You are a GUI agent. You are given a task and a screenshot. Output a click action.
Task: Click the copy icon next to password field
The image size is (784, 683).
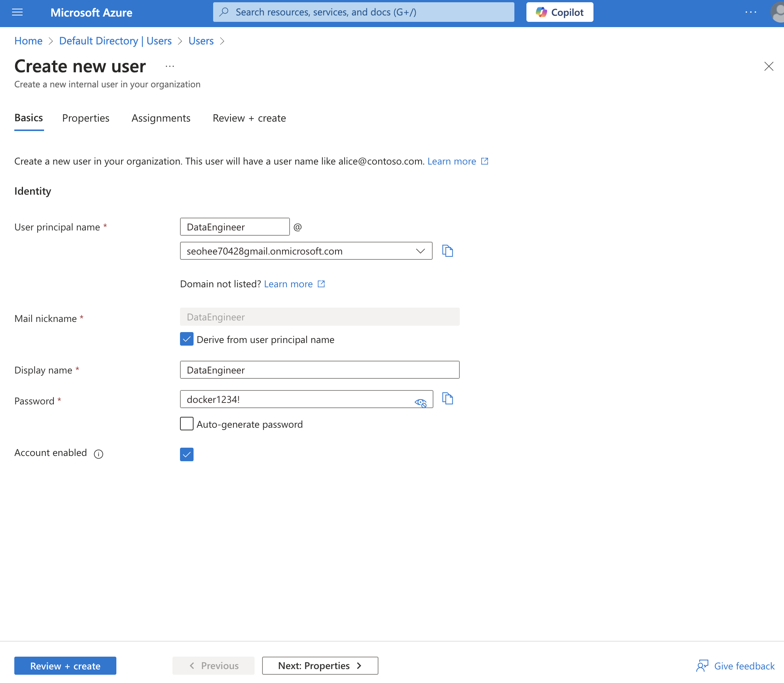pyautogui.click(x=447, y=399)
